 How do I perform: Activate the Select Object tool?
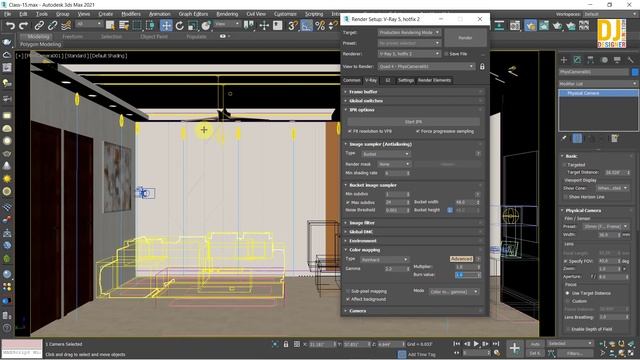point(110,26)
